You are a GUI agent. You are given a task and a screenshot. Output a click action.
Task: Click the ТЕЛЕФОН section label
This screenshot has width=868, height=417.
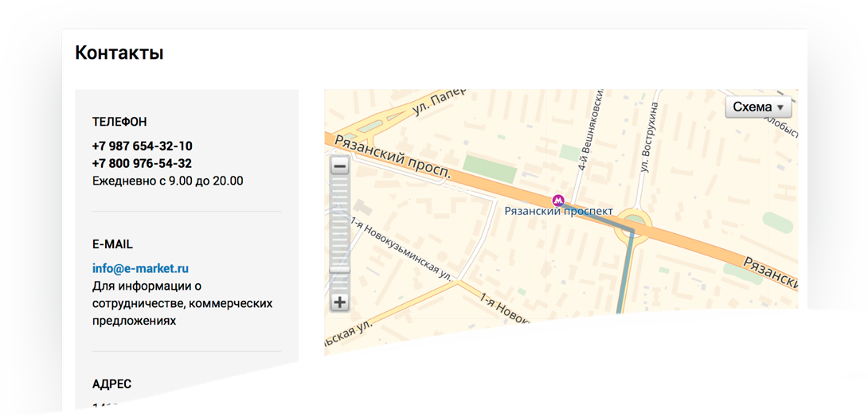coord(119,122)
